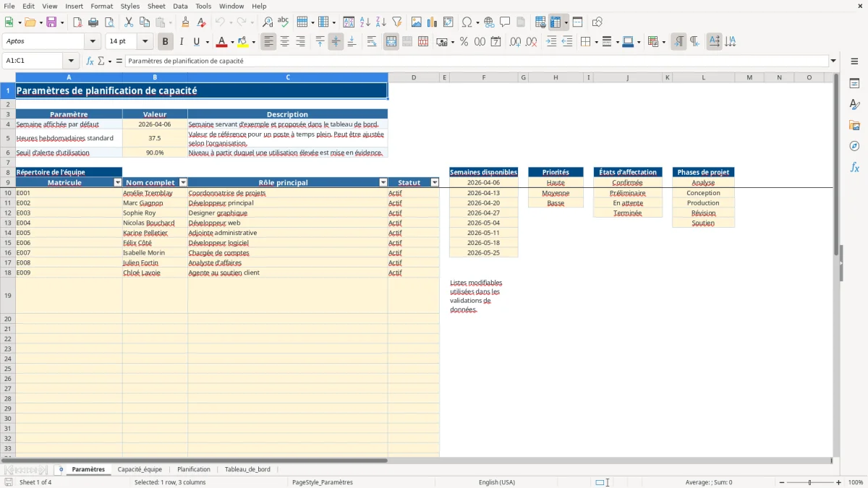Expand the Name Box dropdown
Image resolution: width=868 pixels, height=488 pixels.
(71, 61)
